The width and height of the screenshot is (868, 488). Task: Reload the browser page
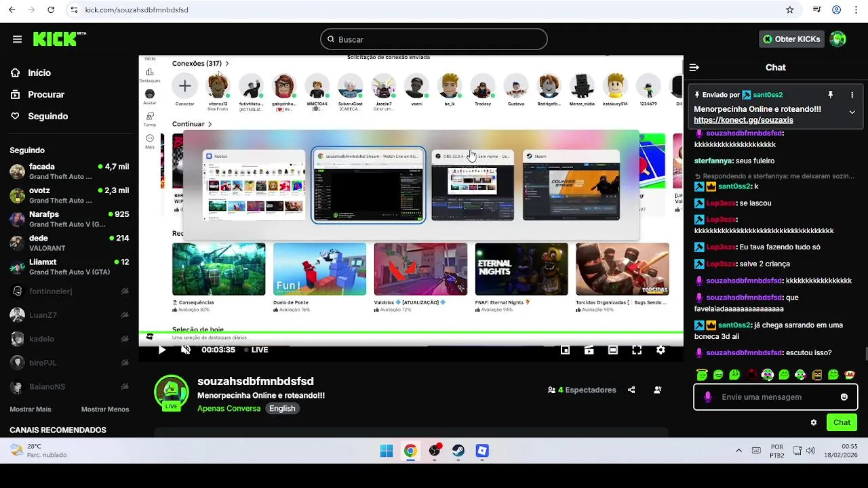tap(51, 9)
